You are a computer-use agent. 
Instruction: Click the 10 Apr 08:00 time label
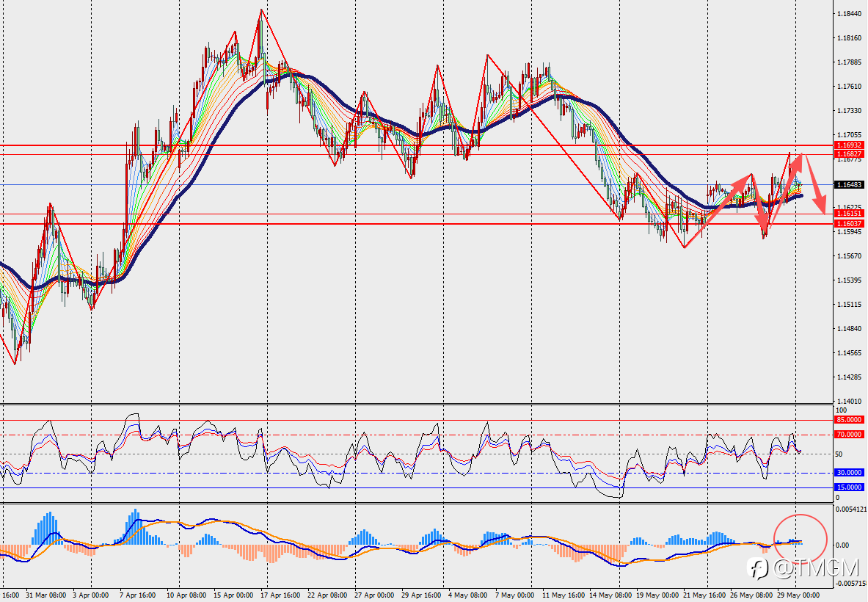point(186,595)
